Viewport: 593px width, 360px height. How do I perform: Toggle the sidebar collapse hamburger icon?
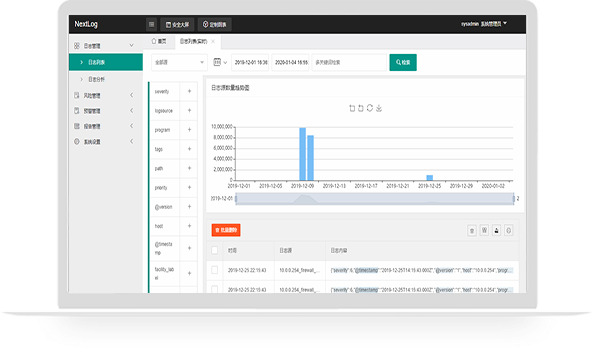[151, 25]
